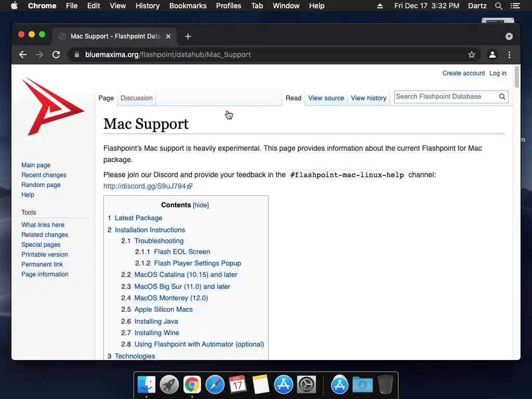Jump to Troubleshooting section

(x=159, y=241)
